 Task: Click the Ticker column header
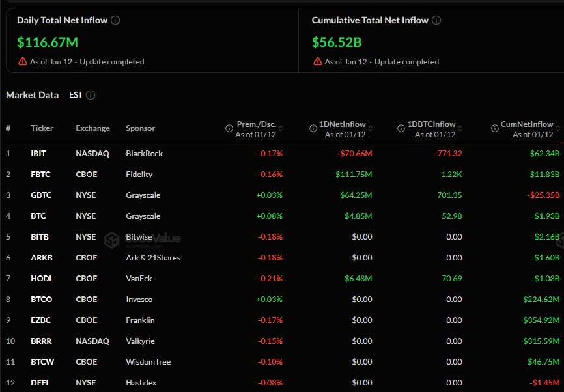point(42,128)
